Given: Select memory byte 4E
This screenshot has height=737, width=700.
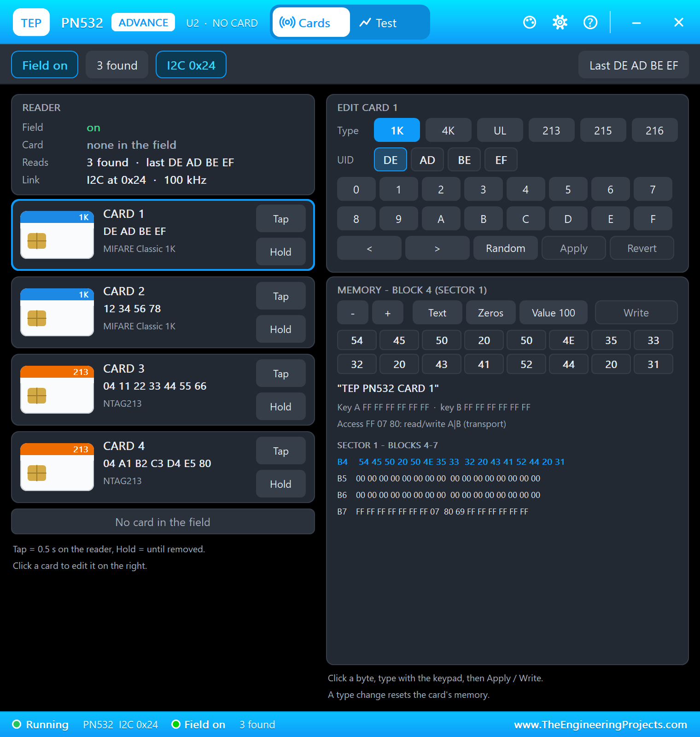Looking at the screenshot, I should [569, 340].
